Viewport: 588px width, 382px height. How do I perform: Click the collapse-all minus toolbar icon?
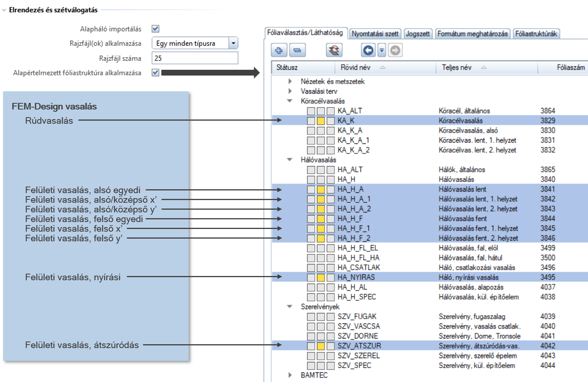pos(297,50)
